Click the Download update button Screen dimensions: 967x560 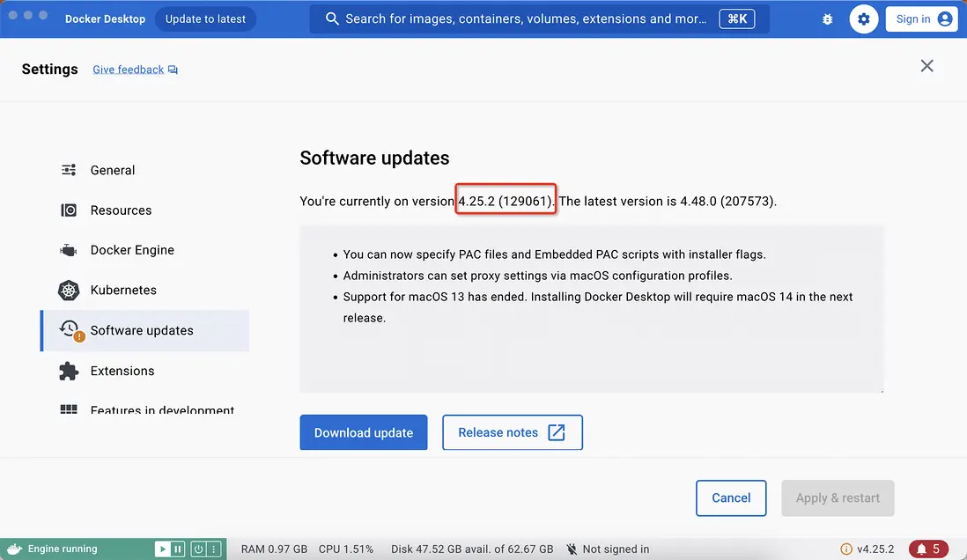pos(364,432)
